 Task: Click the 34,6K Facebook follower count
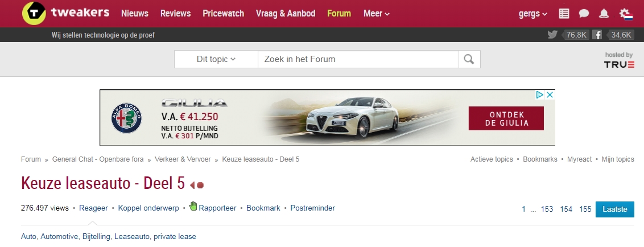[621, 35]
